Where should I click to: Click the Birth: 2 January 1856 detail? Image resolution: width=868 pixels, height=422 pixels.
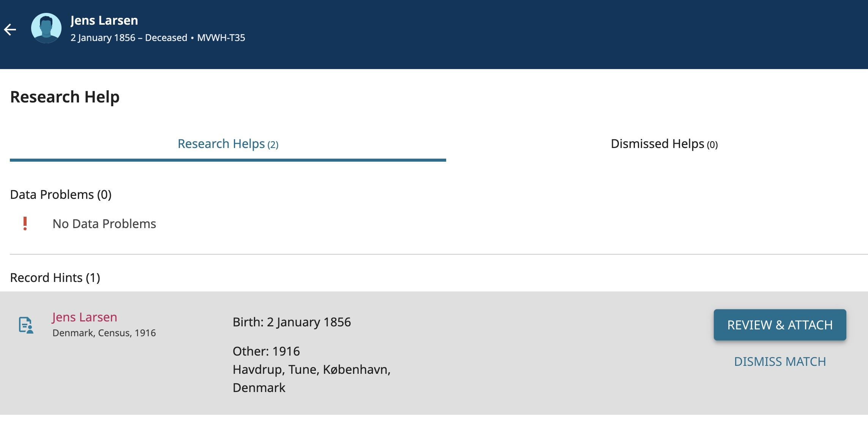click(292, 322)
